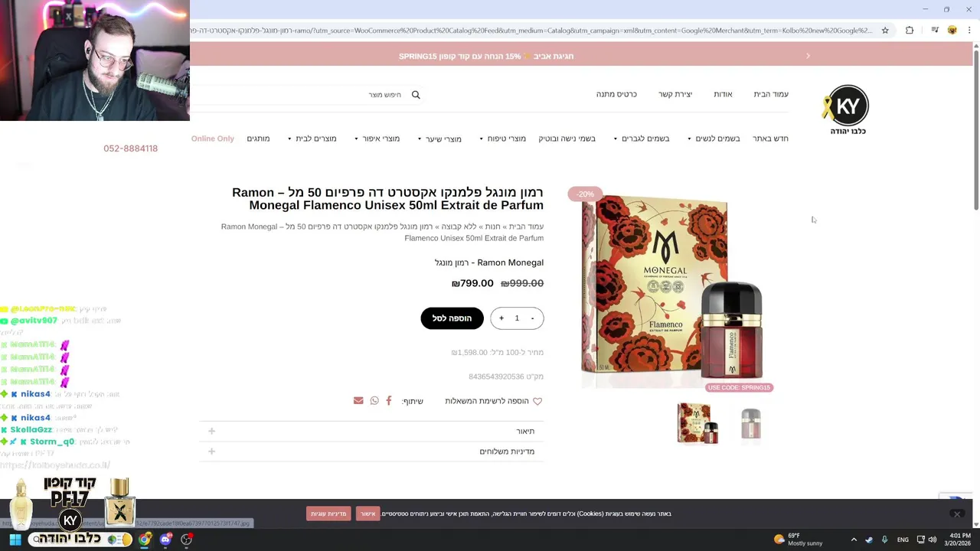
Task: Click the הוספה לרשימת המשאלות wishlist link
Action: click(488, 401)
